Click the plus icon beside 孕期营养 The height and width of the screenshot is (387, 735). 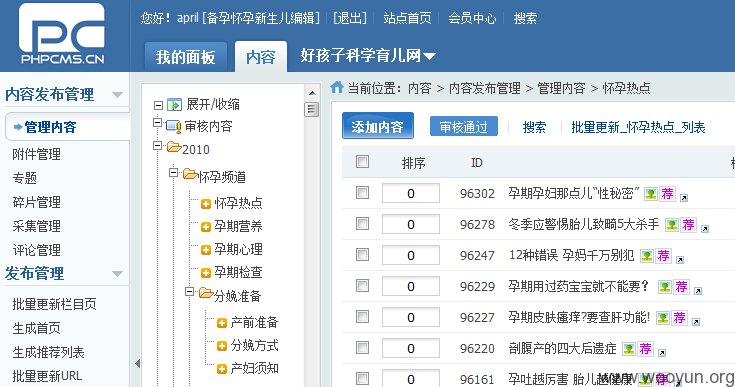tap(206, 227)
